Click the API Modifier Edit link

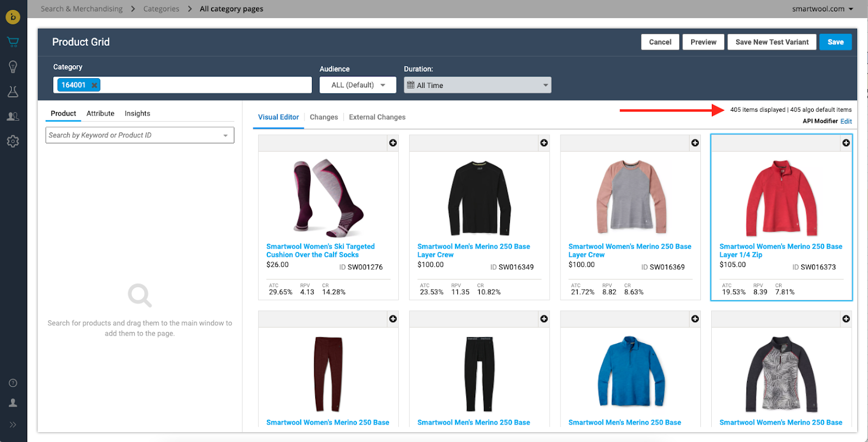coord(846,121)
